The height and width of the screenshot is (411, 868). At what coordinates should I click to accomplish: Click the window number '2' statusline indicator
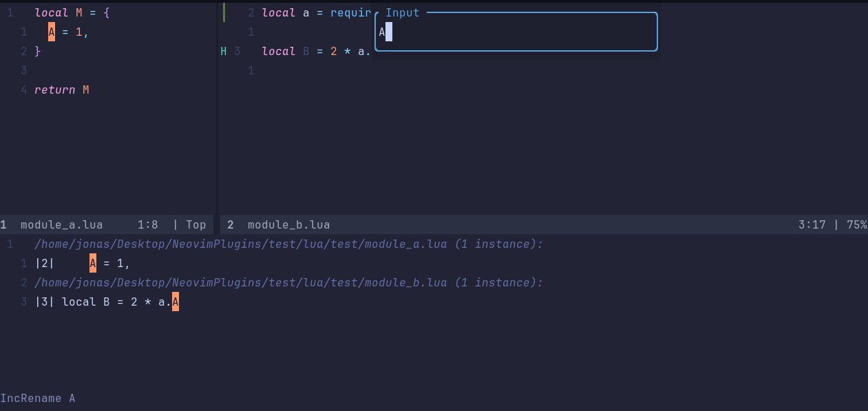click(x=229, y=224)
